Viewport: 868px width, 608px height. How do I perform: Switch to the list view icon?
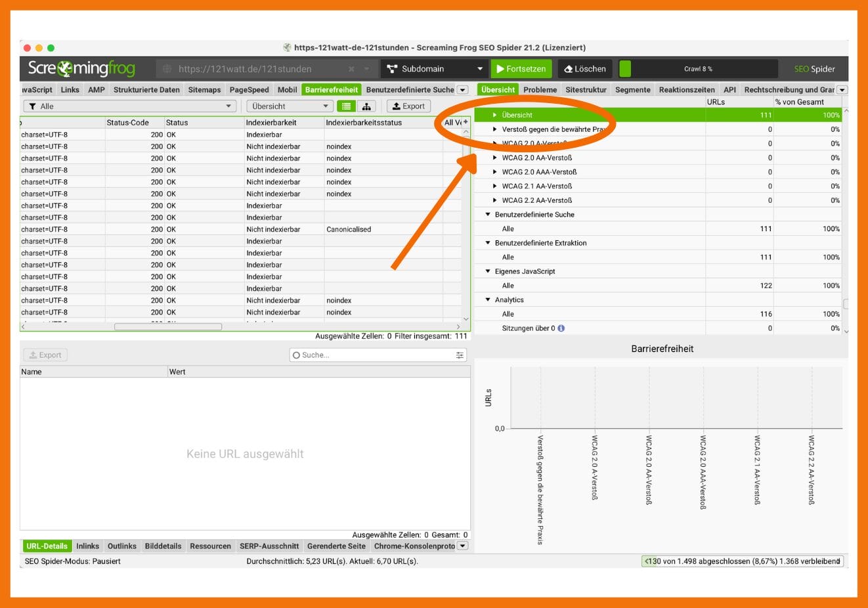click(x=346, y=106)
